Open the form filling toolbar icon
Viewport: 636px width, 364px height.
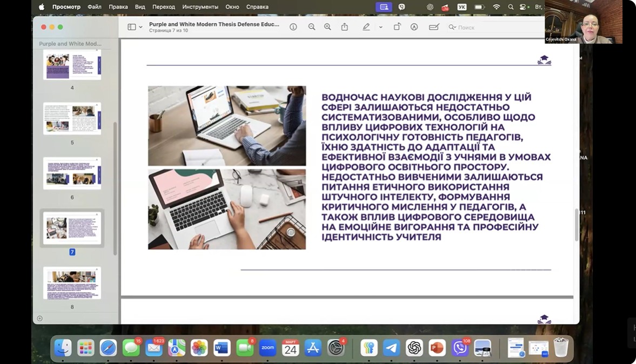coord(433,27)
